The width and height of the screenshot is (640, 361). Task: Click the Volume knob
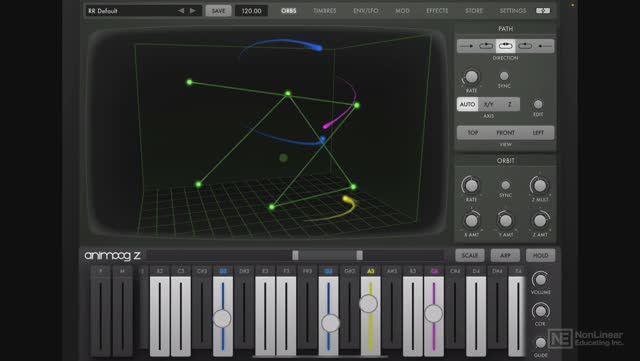540,279
